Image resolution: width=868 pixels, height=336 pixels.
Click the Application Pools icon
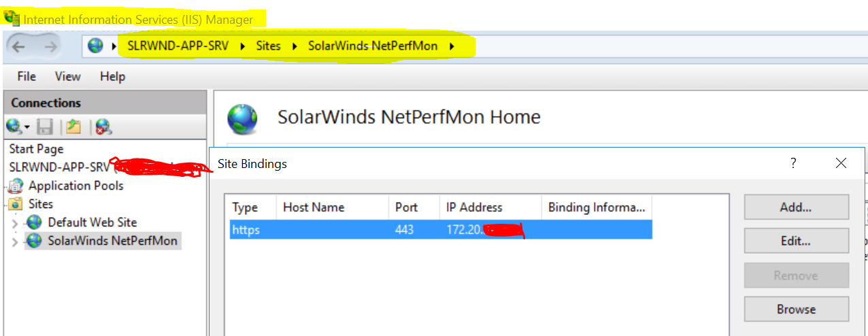[15, 186]
